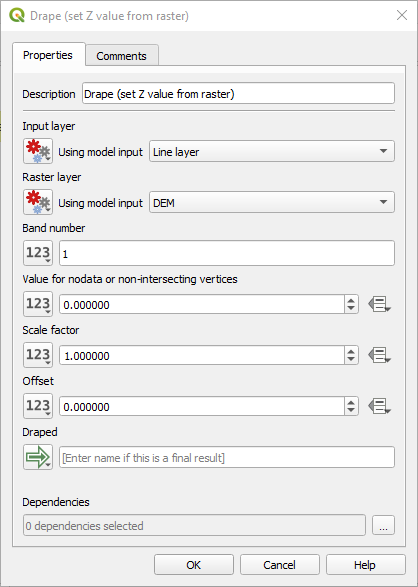Screen dimensions: 418x587
Task: Increase the Scale factor spinner value
Action: point(351,351)
